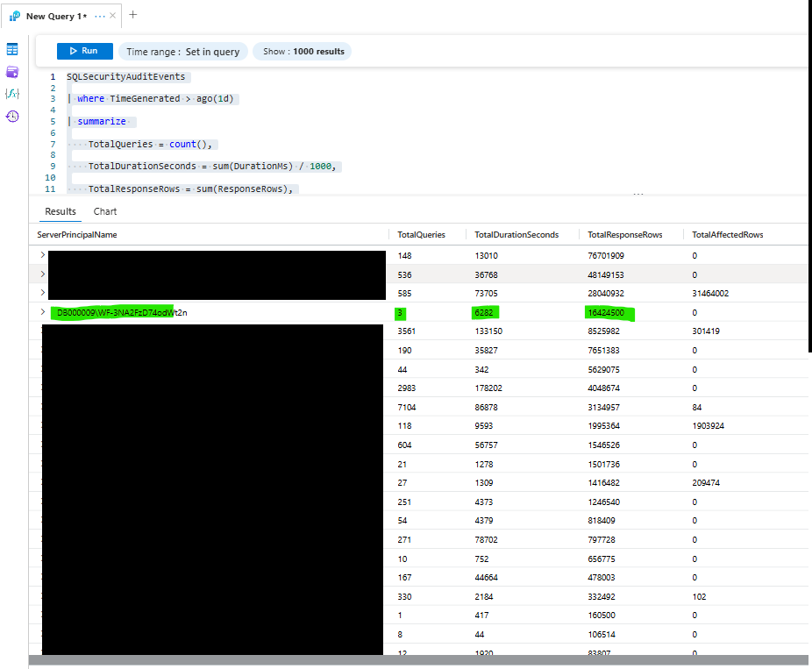Select the cell value 301419

pos(705,331)
